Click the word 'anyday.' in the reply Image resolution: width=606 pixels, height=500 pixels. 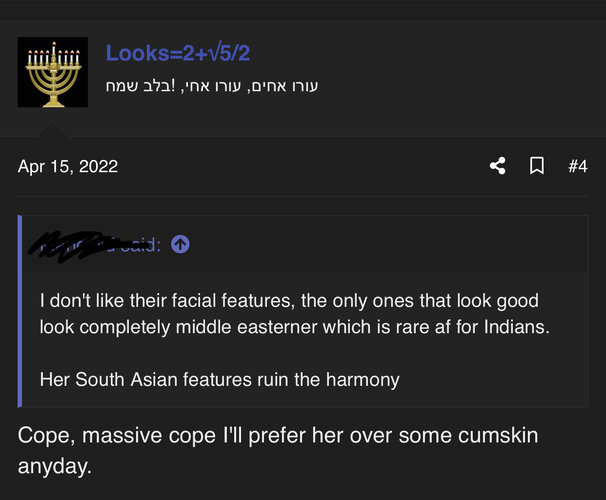54,466
